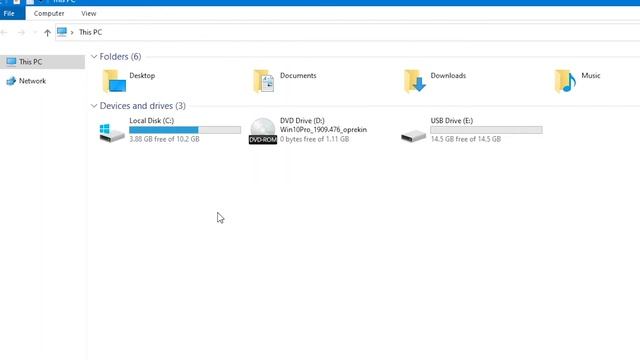Click Local Disk C: usage bar
The width and height of the screenshot is (640, 360).
point(185,130)
